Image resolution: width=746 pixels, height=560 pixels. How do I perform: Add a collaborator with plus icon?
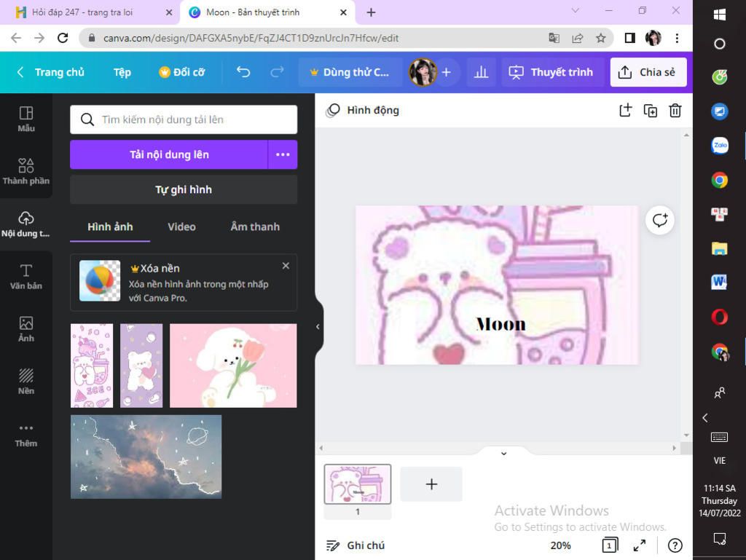tap(447, 72)
